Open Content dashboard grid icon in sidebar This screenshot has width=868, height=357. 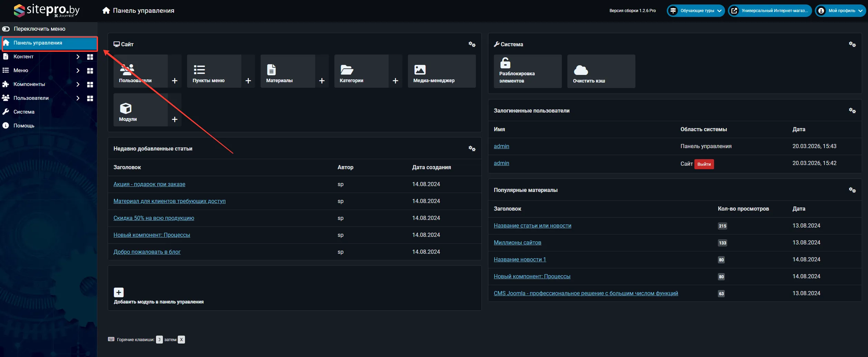tap(90, 57)
